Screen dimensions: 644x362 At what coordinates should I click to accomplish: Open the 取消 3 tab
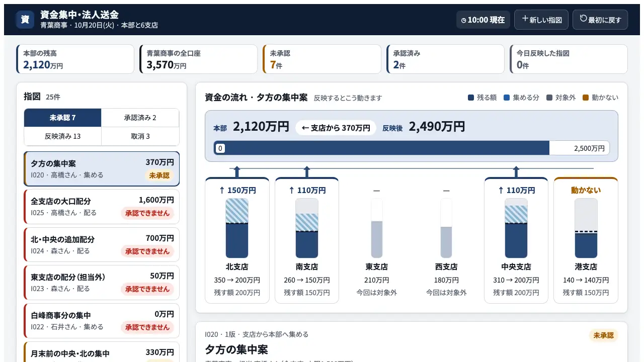[x=140, y=136]
